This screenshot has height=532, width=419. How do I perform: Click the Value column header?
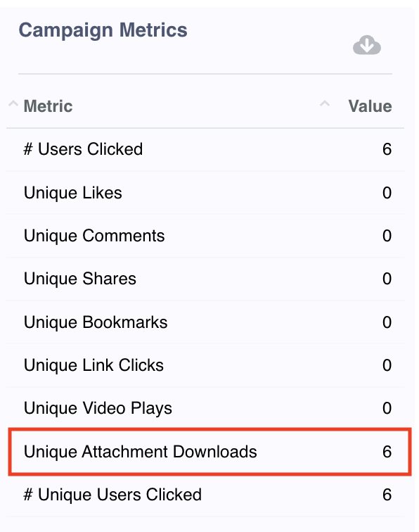pyautogui.click(x=370, y=106)
